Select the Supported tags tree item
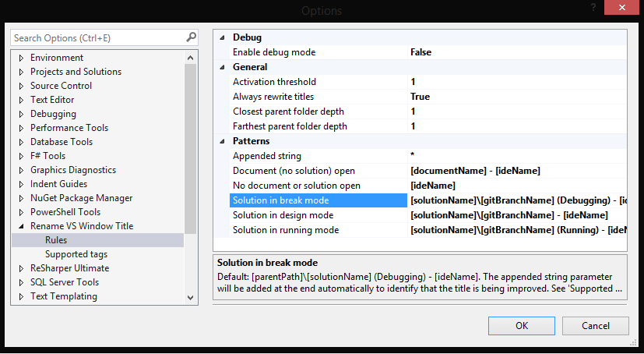This screenshot has height=354, width=644. pos(76,254)
